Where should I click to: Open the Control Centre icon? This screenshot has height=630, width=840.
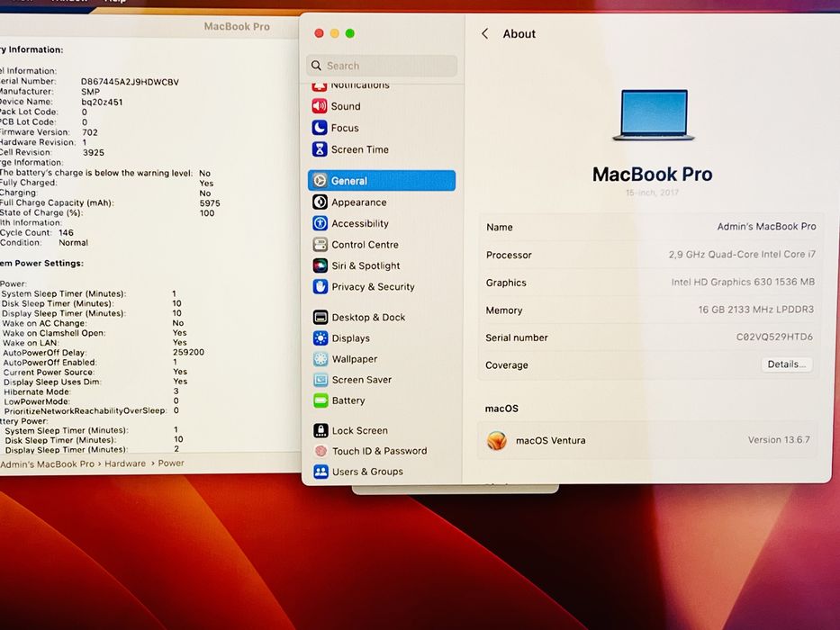320,245
